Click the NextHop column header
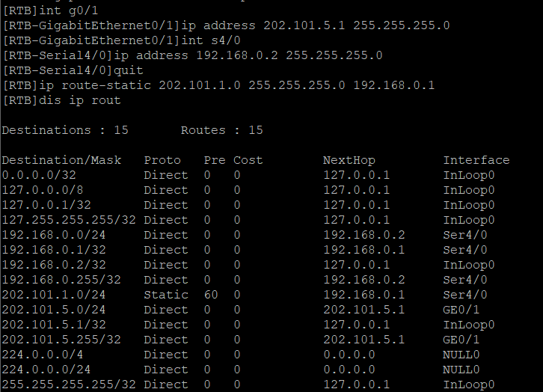Screen dimensions: 543x392 point(349,159)
